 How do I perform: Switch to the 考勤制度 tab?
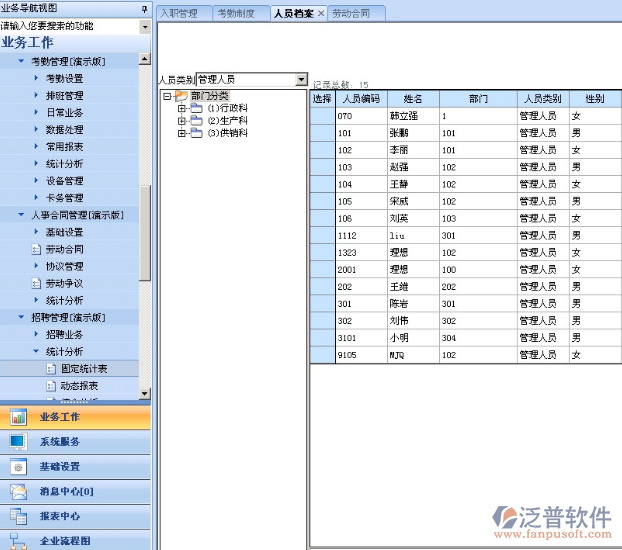pyautogui.click(x=242, y=14)
